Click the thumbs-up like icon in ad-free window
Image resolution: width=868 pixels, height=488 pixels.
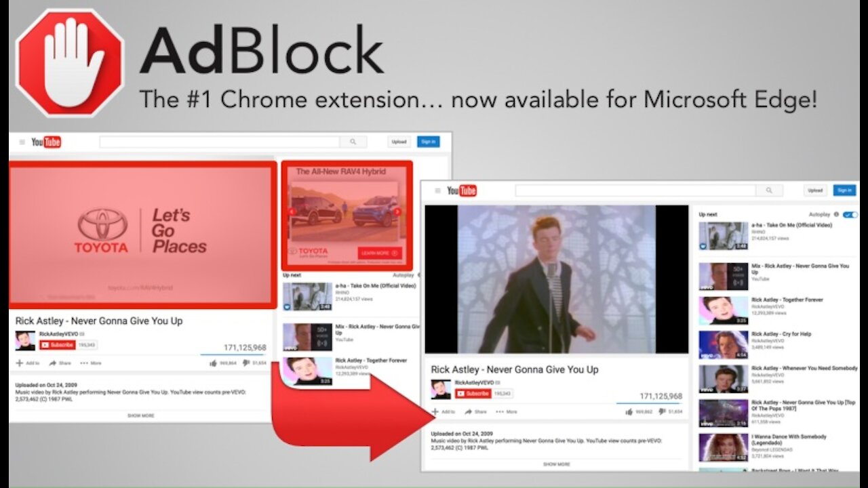(629, 411)
